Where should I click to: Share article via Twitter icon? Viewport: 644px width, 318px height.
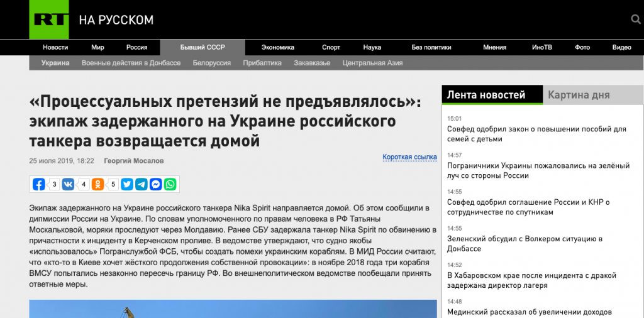tap(127, 184)
